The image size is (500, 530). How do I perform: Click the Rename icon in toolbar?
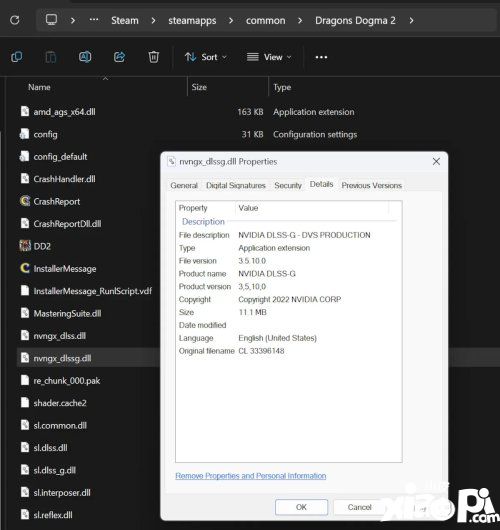(85, 57)
